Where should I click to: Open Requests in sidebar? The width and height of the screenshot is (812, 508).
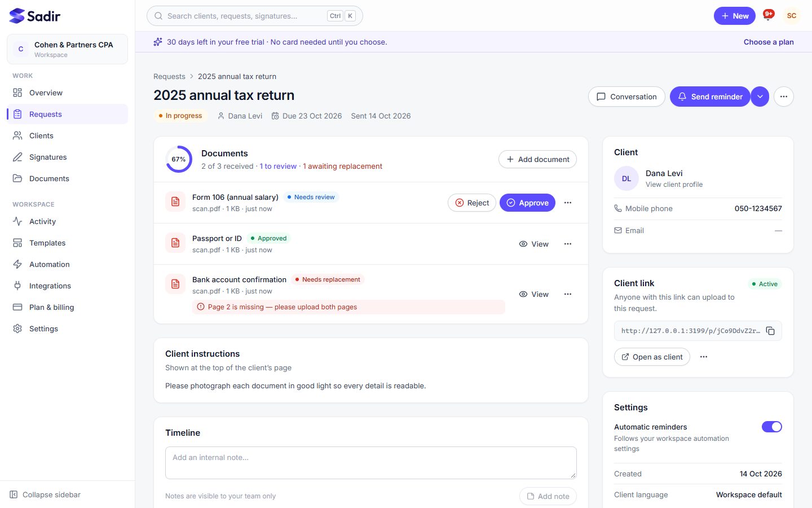point(67,114)
